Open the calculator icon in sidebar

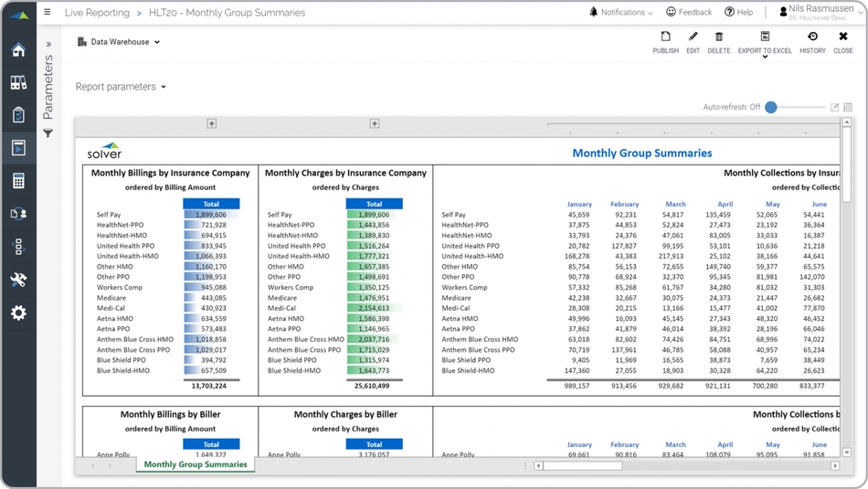pyautogui.click(x=18, y=181)
